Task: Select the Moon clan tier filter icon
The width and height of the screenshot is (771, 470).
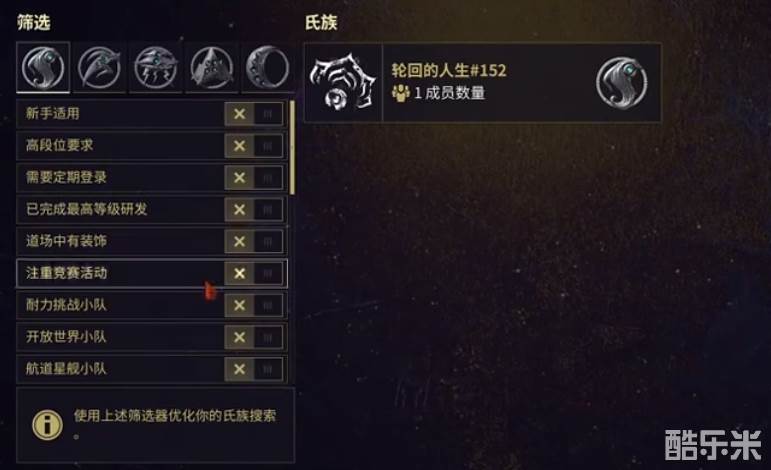Action: pos(268,67)
